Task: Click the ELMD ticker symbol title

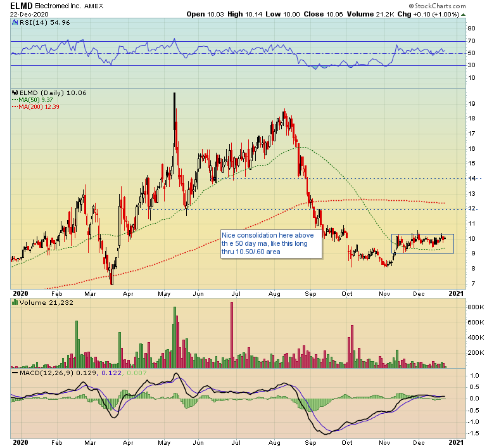Action: click(22, 6)
